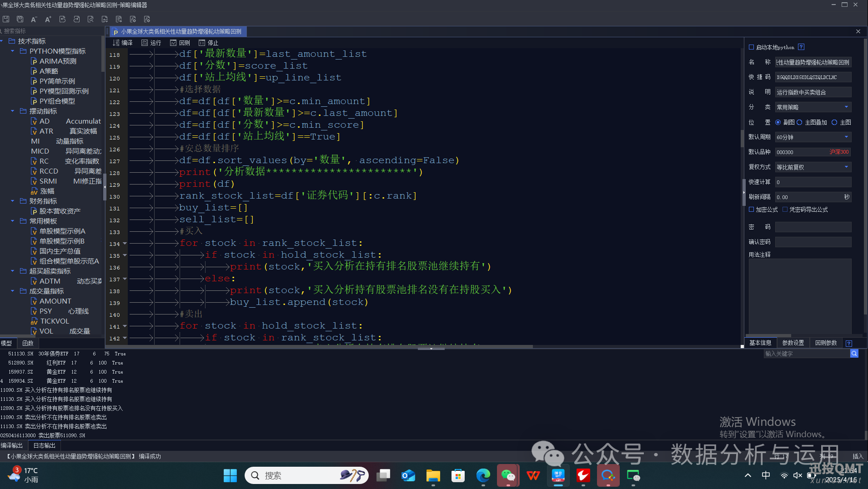Viewport: 868px width, 489px height.
Task: Select the 主图 radio button
Action: tap(834, 122)
